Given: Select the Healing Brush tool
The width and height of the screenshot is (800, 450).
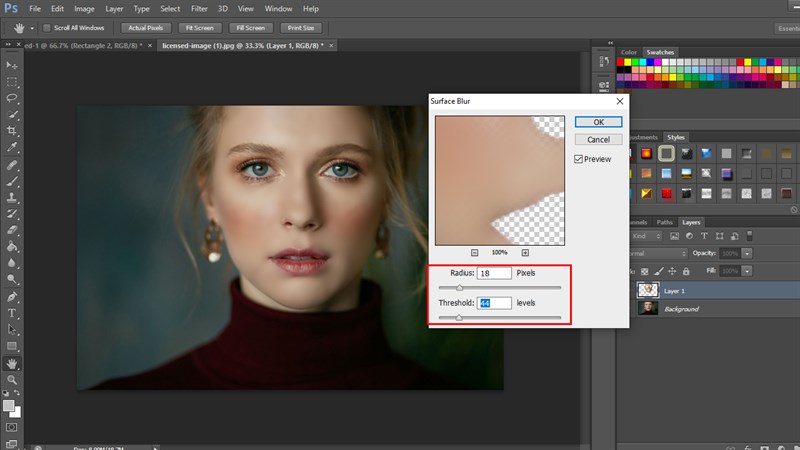Looking at the screenshot, I should (x=12, y=165).
